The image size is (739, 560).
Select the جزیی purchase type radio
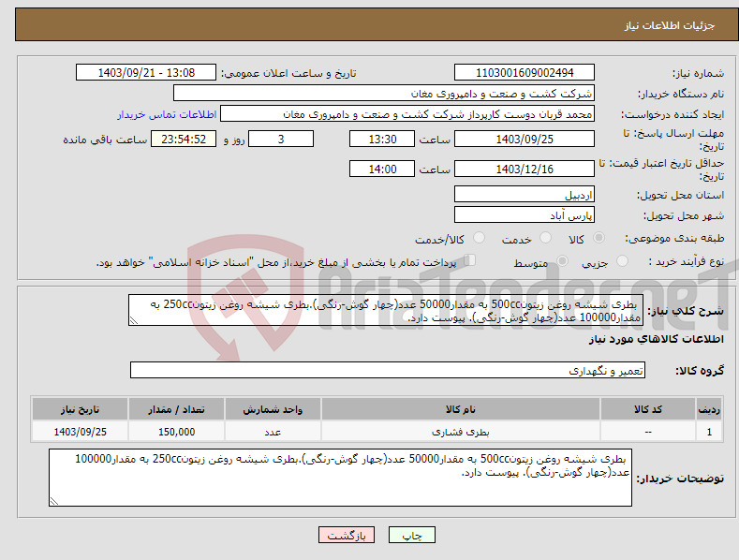(x=622, y=260)
